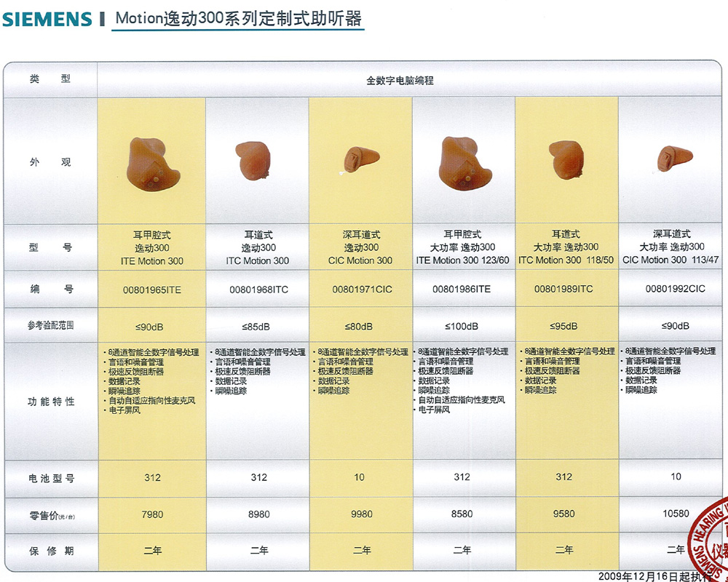Select the text "全数字电脑编程"
The width and height of the screenshot is (728, 582).
tap(400, 80)
